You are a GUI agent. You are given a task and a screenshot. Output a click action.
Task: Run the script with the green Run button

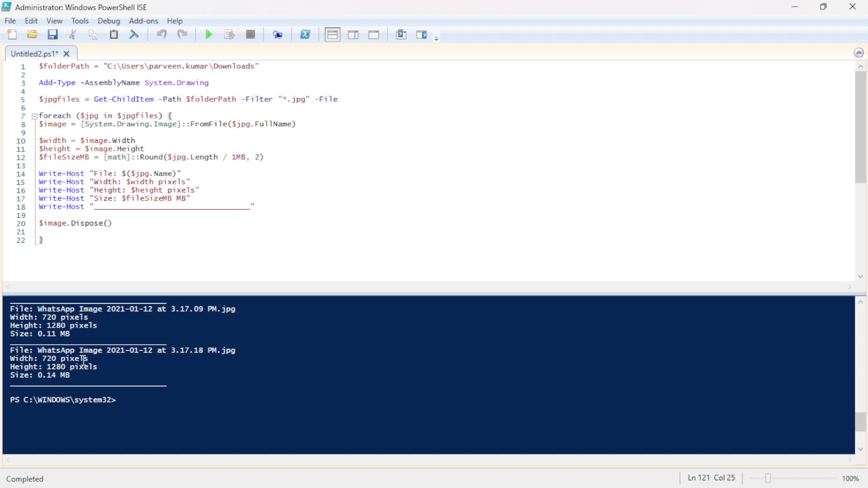208,34
